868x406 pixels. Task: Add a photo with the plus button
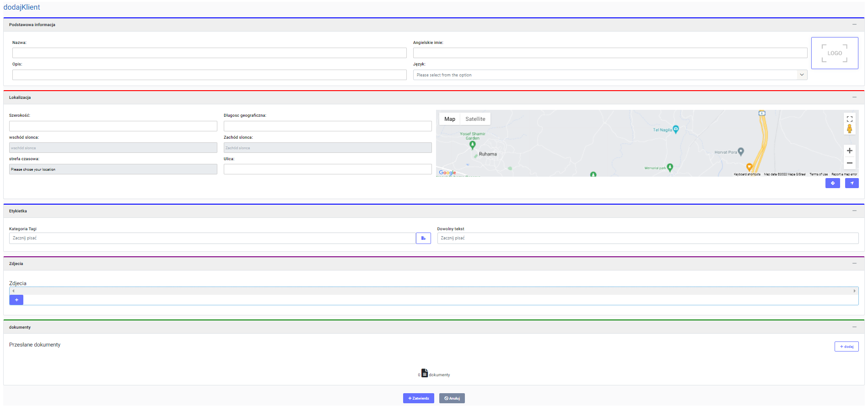click(16, 300)
